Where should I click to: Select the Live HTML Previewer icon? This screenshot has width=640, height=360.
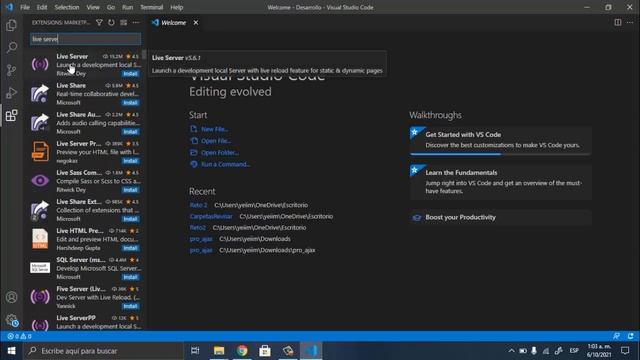[x=40, y=239]
